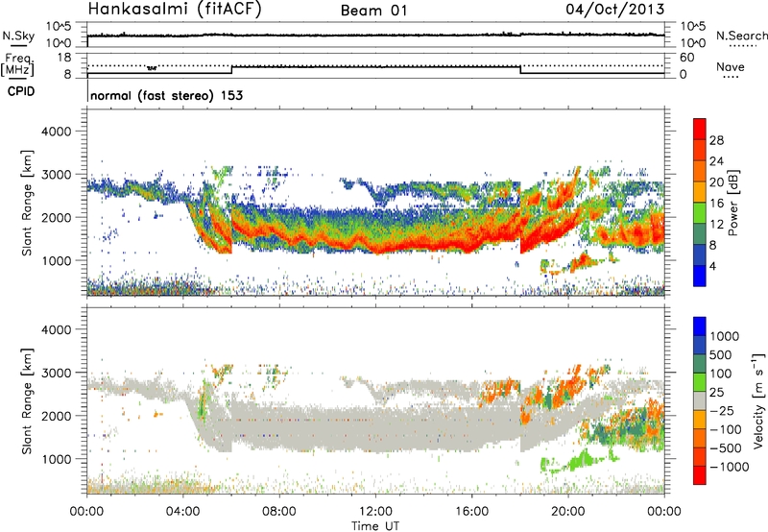Click the "CPID" row label
Viewport: 768px width, 532px height.
click(21, 91)
